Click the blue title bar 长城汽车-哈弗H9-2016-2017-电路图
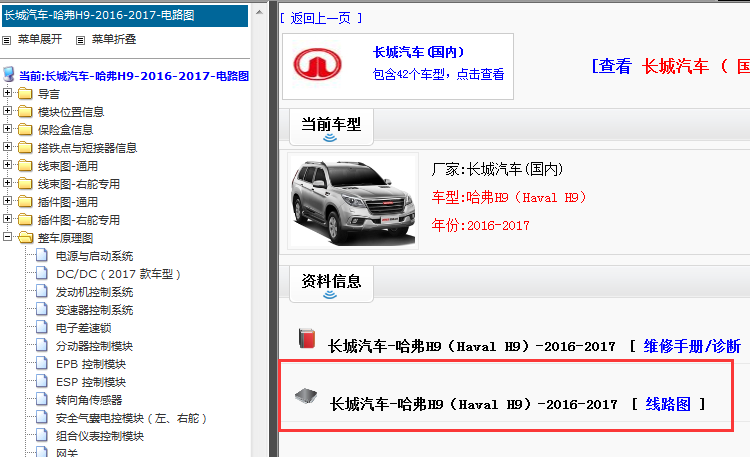Viewport: 750px width, 457px height. pyautogui.click(x=125, y=15)
